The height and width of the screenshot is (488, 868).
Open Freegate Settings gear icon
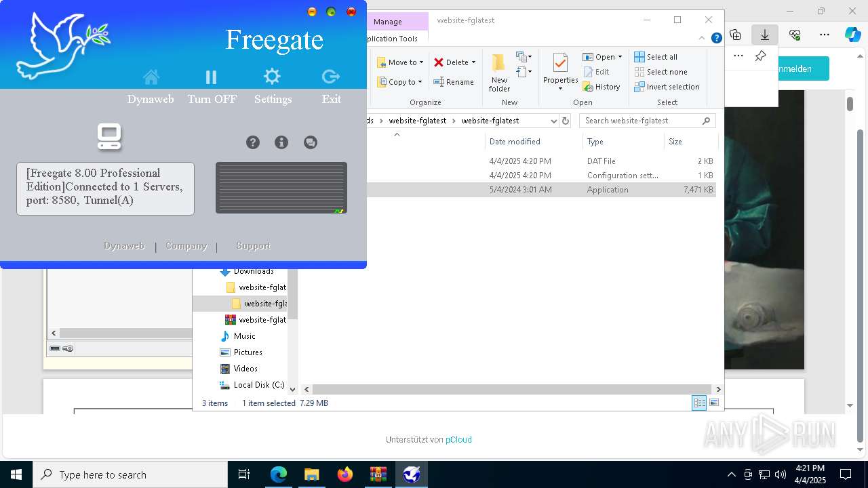pos(272,76)
